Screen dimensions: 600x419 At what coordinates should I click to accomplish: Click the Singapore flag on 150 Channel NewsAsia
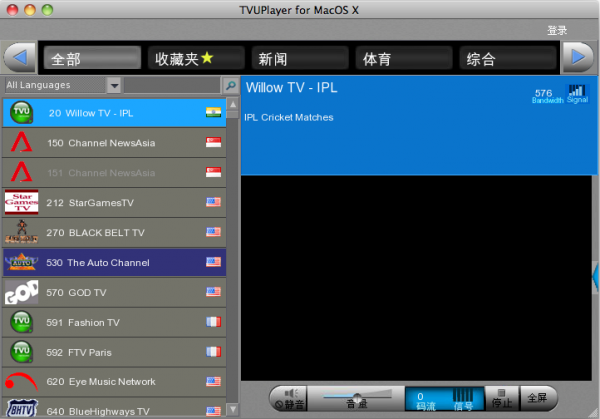(x=214, y=142)
